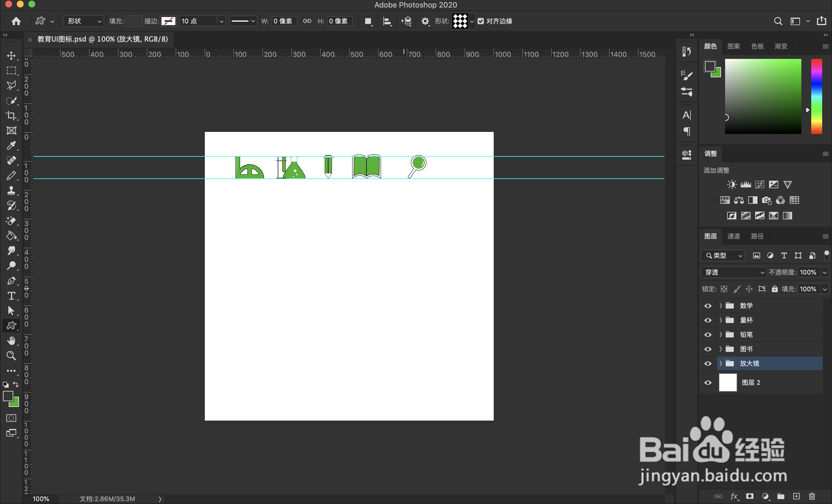Image resolution: width=832 pixels, height=504 pixels.
Task: Select the Hand tool
Action: (11, 341)
